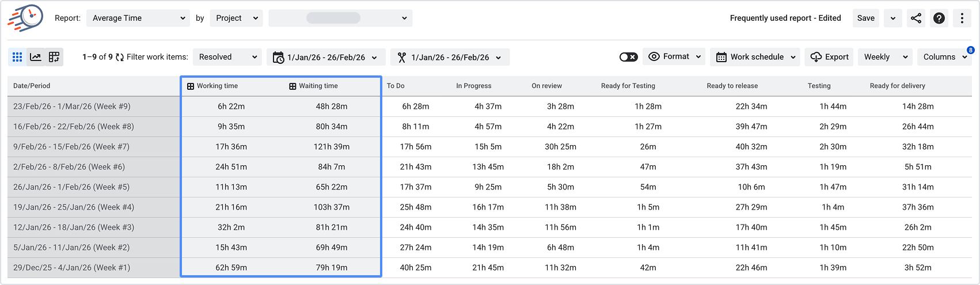
Task: Click the scissors icon for cut-off range
Action: click(402, 58)
